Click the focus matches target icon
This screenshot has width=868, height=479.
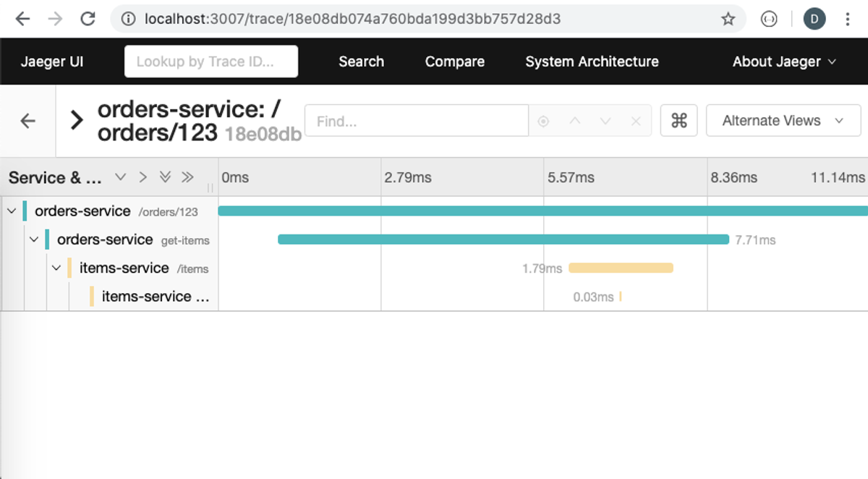543,122
